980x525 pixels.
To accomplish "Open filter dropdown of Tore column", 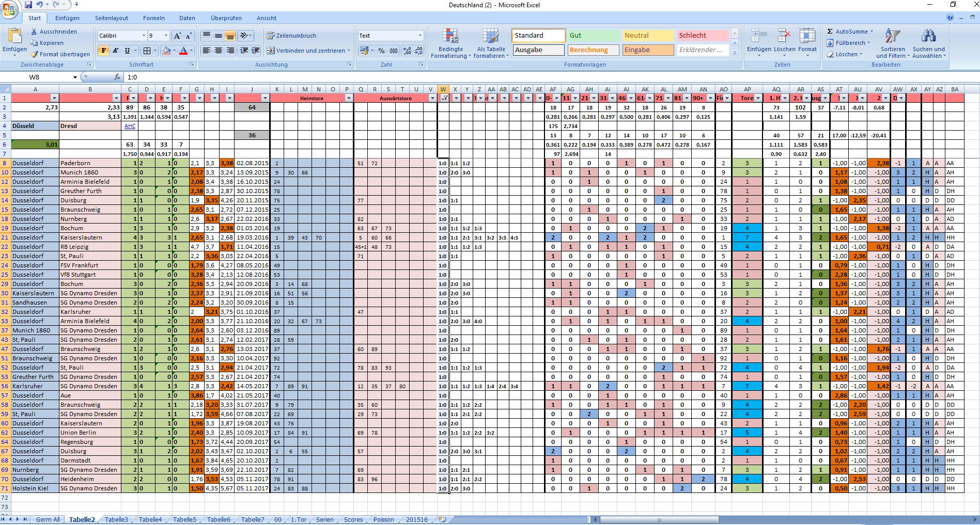I will 758,98.
